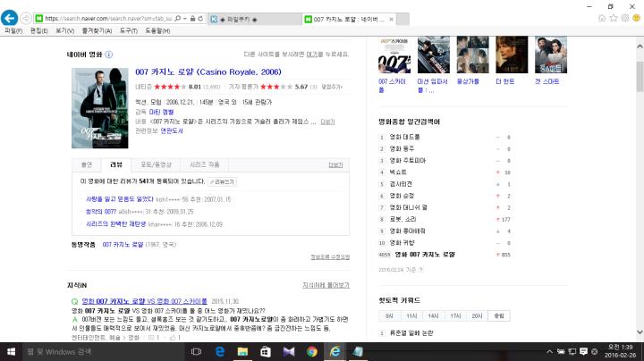Open the favorites star icon
644x361 pixels.
(614, 18)
